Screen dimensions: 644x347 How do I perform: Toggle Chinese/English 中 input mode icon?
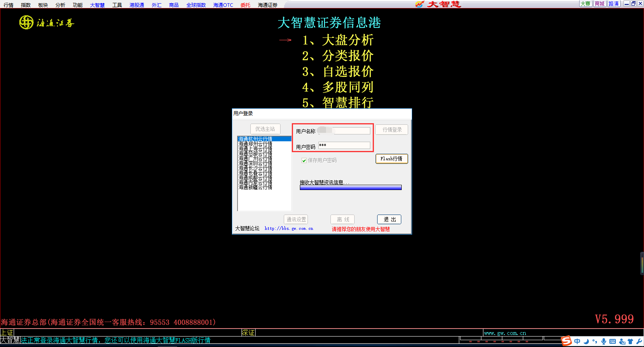[x=577, y=341]
